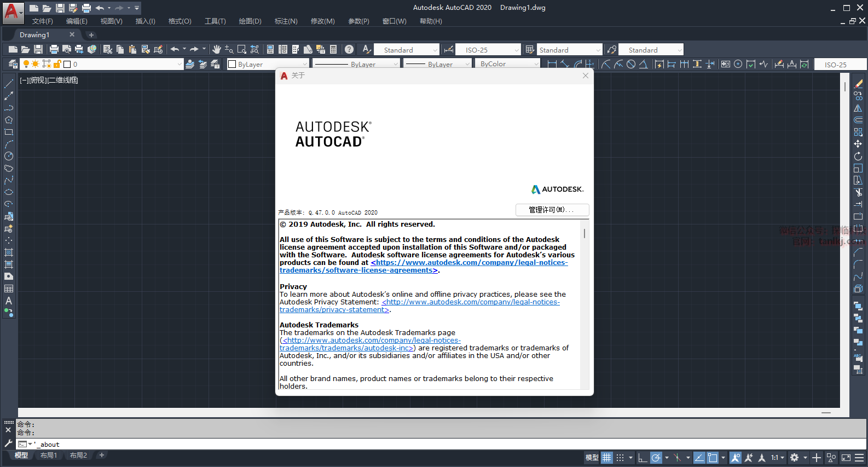
Task: Click the 管理许可(M)... button
Action: pos(552,210)
